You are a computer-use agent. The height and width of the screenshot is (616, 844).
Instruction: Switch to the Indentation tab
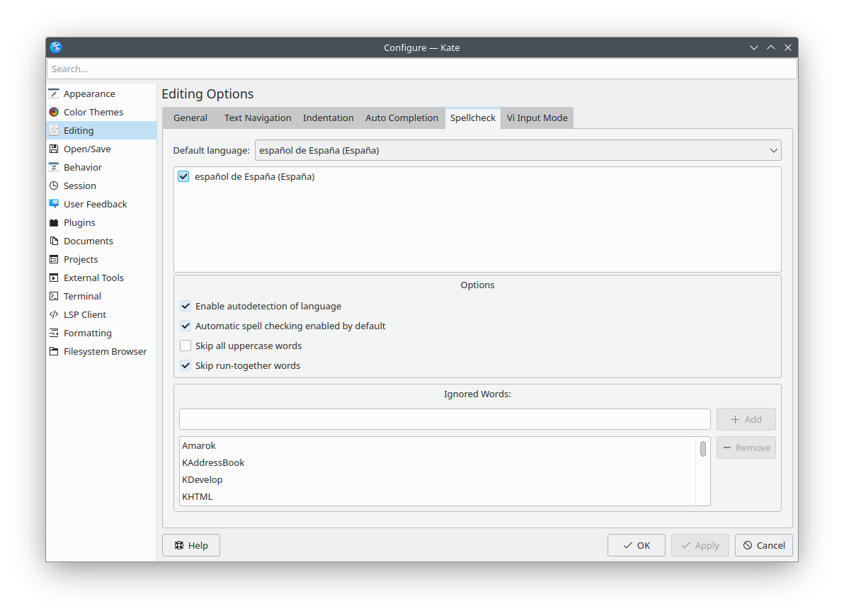click(328, 118)
